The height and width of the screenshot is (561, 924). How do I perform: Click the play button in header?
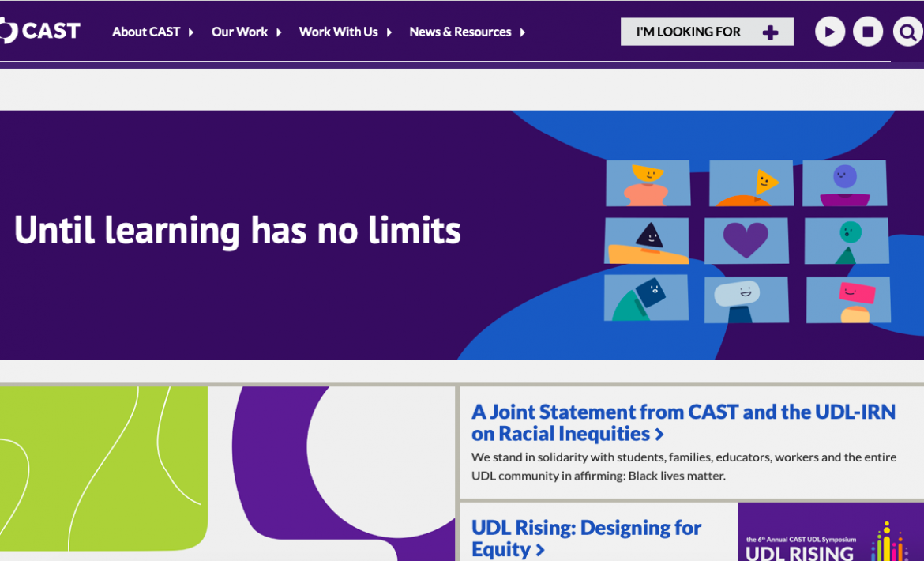(830, 32)
